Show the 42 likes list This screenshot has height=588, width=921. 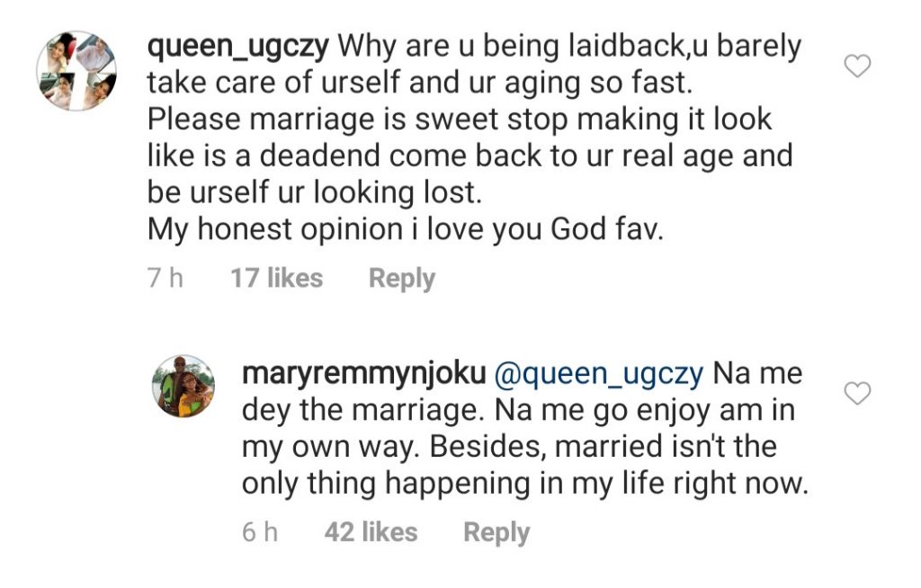click(x=371, y=531)
